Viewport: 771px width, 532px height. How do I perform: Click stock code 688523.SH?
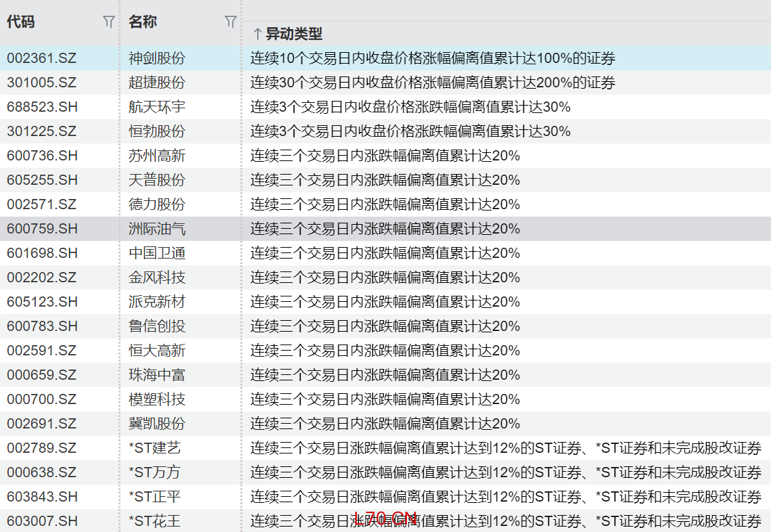[42, 107]
